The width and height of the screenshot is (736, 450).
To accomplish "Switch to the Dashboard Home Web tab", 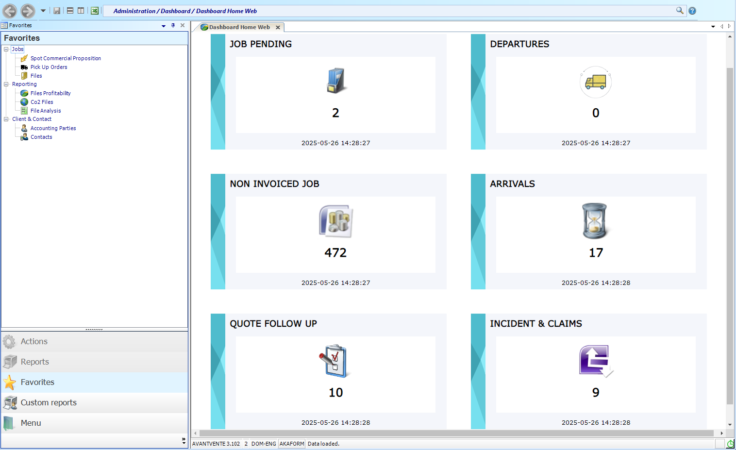I will point(239,27).
